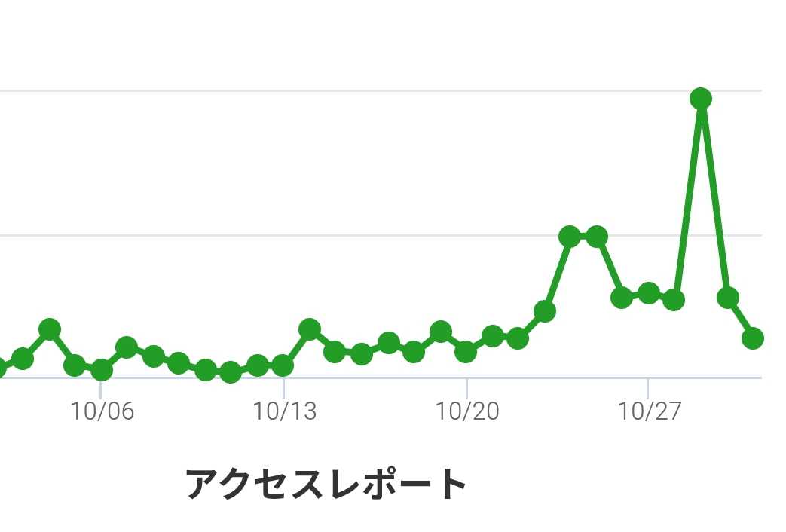The image size is (786, 532).
Task: Click the 10/30 data point after the peak
Action: pos(727,298)
